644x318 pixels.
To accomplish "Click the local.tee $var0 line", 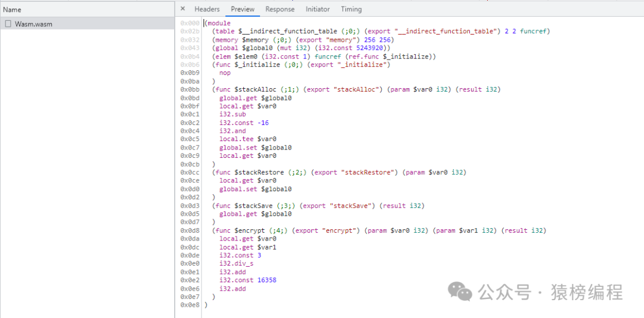I will (247, 139).
